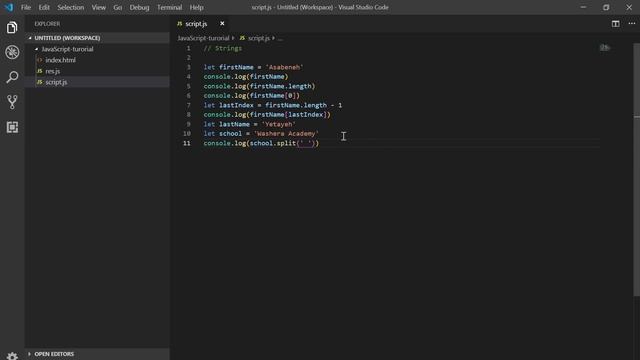
Task: Click line number 1 in gutter
Action: pyautogui.click(x=188, y=48)
